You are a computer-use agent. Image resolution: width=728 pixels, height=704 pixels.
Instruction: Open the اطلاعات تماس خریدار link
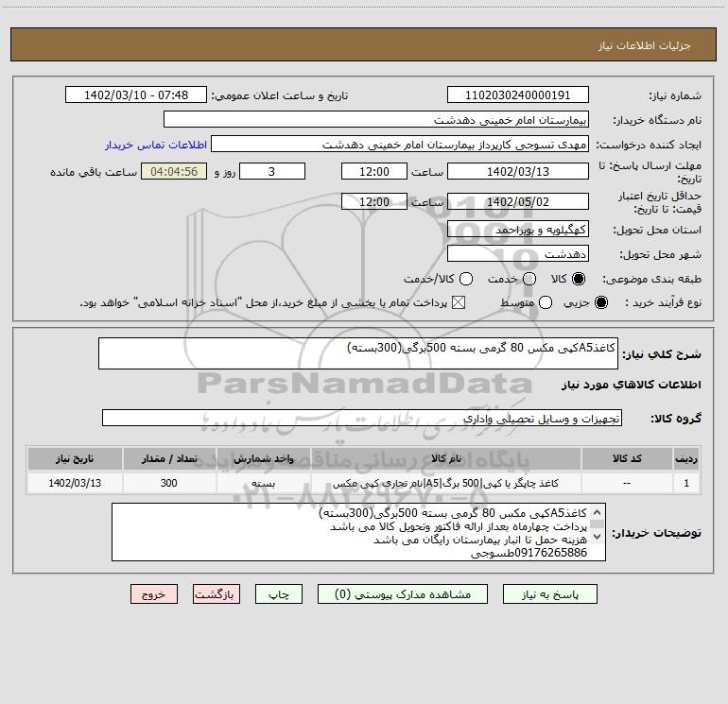[x=156, y=145]
